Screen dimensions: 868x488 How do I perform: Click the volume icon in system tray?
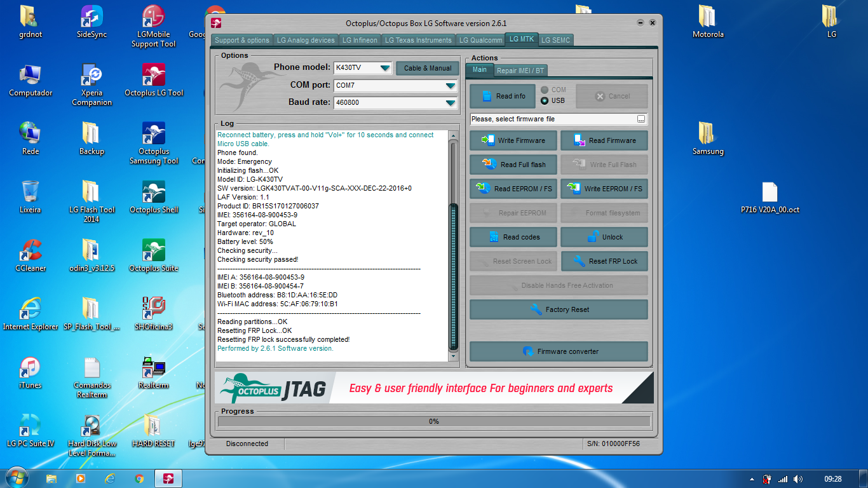797,479
